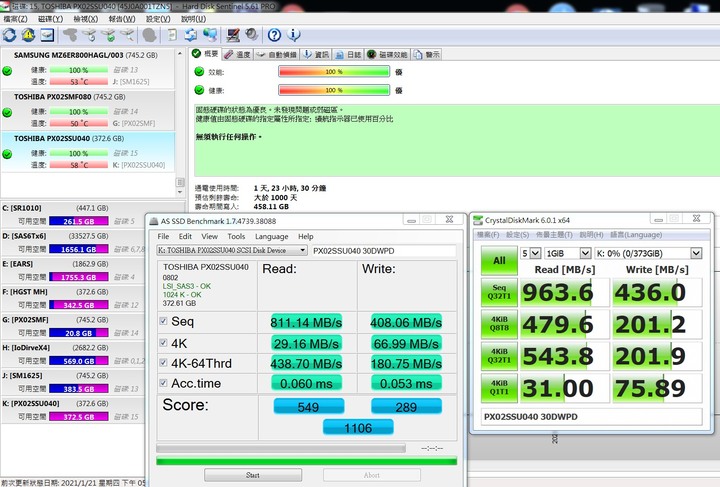Run the 4KiB Q8T8 test
720x487 pixels.
tap(499, 324)
